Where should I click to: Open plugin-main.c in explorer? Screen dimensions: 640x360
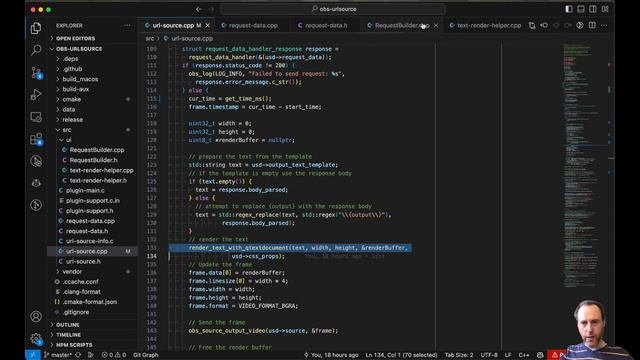pos(85,190)
